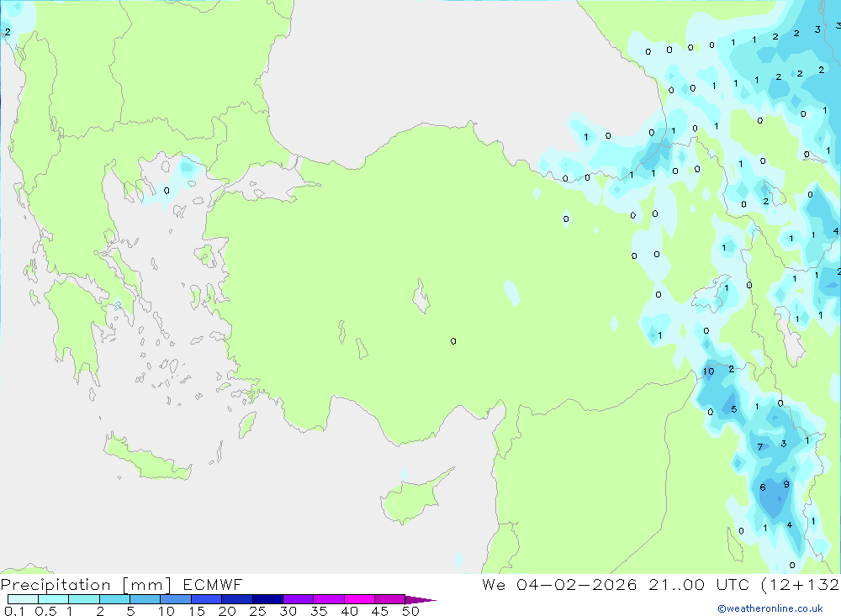Pick the 10–15 mm blue legend swatch
The height and width of the screenshot is (616, 841).
(176, 599)
